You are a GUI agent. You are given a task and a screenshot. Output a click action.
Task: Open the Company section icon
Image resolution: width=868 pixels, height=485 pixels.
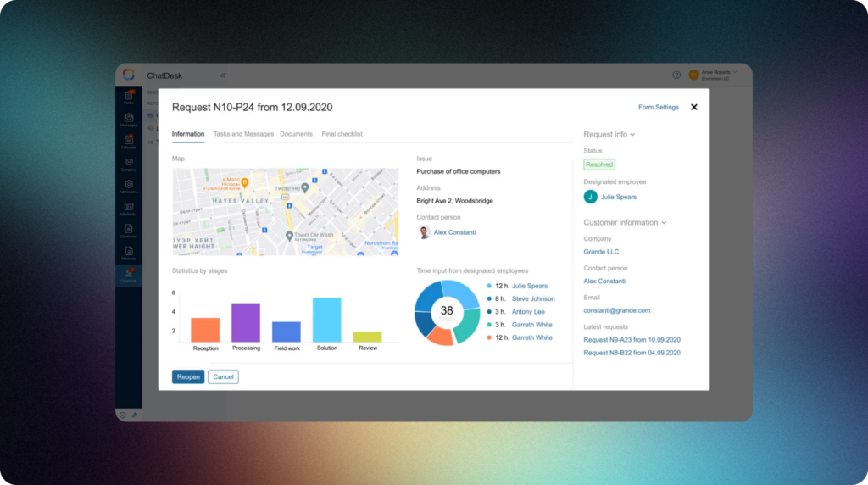click(128, 164)
